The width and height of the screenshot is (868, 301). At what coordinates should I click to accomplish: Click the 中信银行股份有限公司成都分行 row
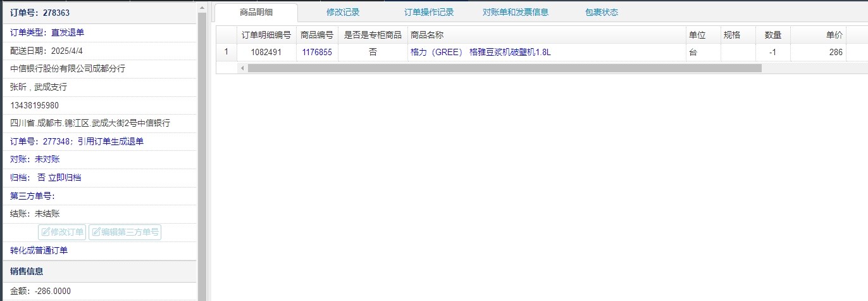coord(100,69)
